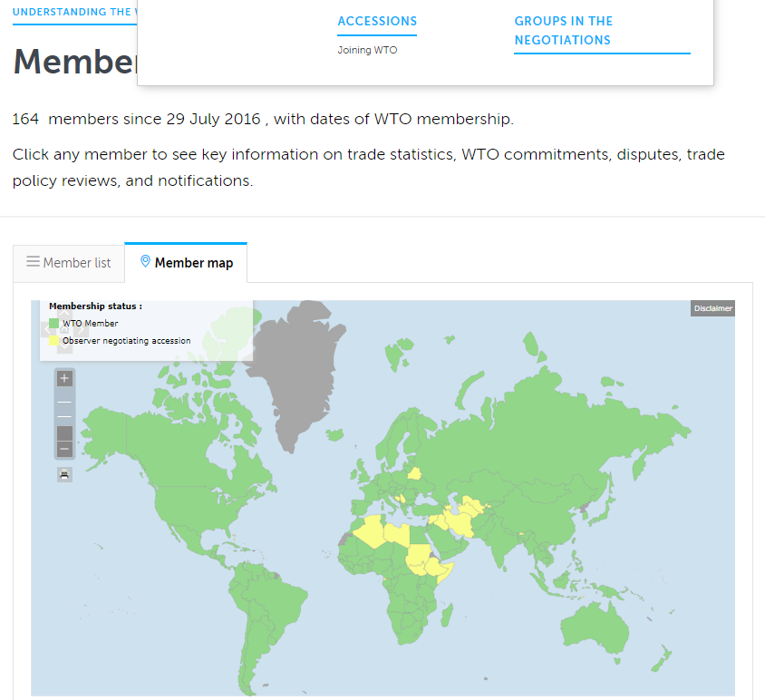Image resolution: width=765 pixels, height=700 pixels.
Task: Click the hamburger icon beside Member list
Action: [33, 262]
